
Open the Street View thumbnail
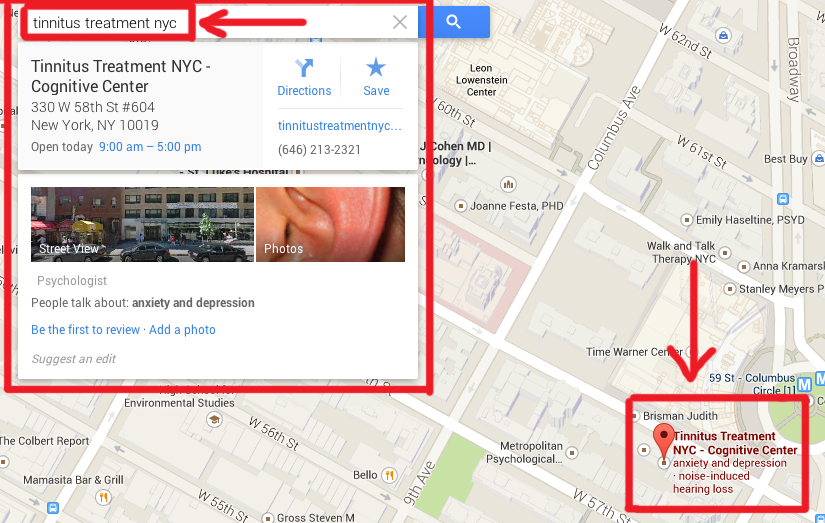tap(142, 225)
